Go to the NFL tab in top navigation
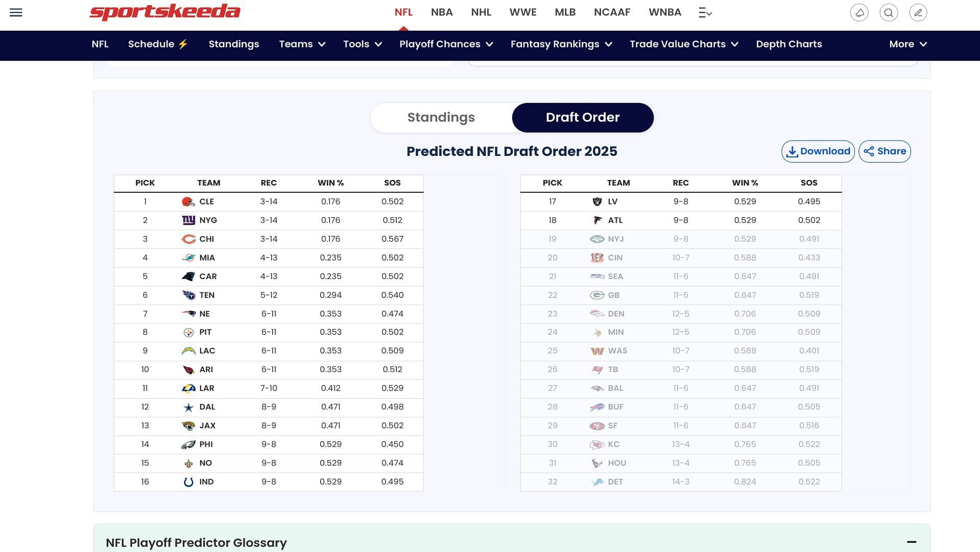This screenshot has height=552, width=980. [403, 12]
